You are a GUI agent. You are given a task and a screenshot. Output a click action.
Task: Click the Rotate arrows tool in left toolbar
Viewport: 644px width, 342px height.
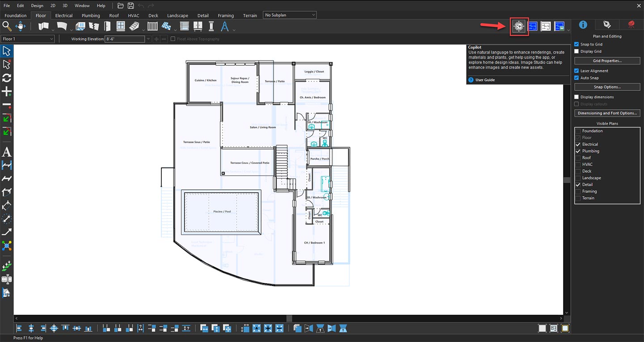click(7, 78)
